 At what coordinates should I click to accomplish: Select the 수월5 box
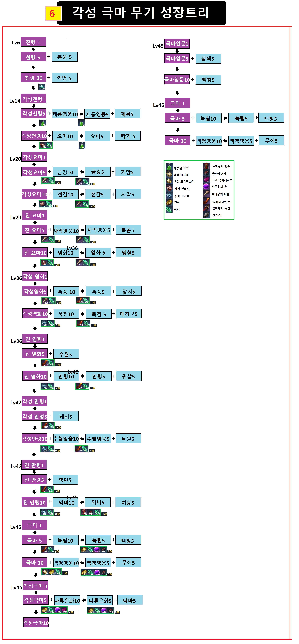(x=66, y=354)
